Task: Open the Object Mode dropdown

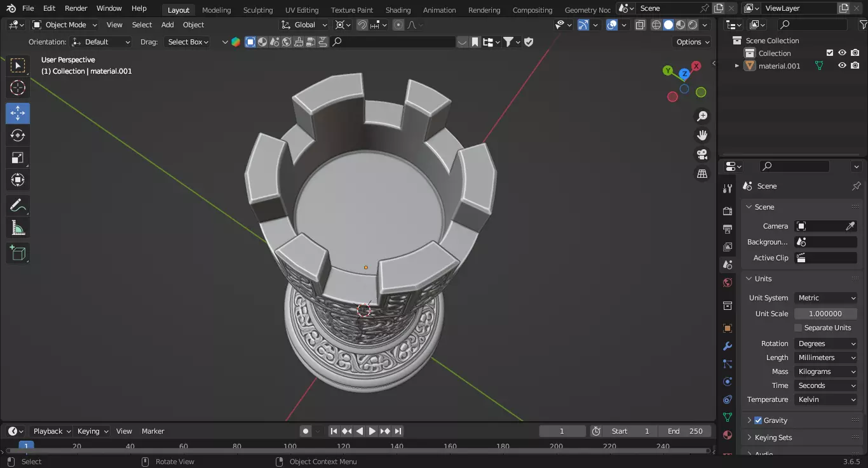Action: (x=65, y=25)
